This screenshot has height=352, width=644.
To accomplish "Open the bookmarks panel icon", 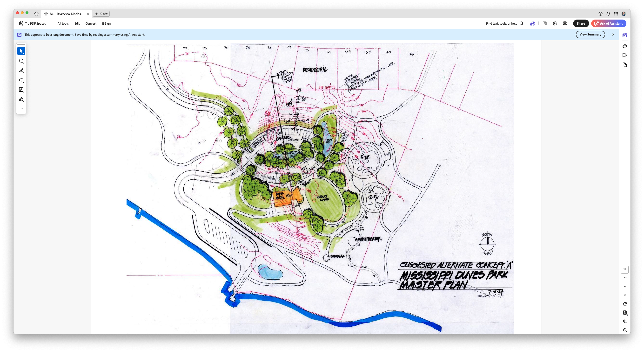I will [624, 55].
